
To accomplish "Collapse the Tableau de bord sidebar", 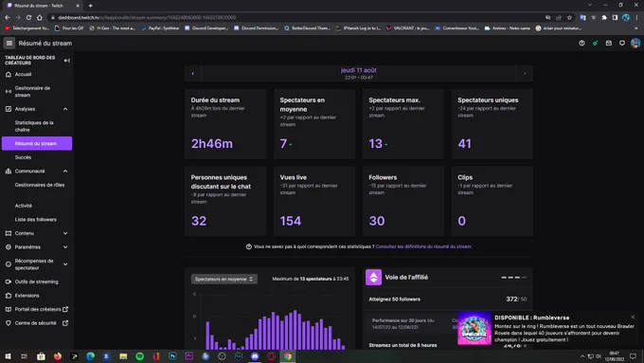I will (67, 61).
